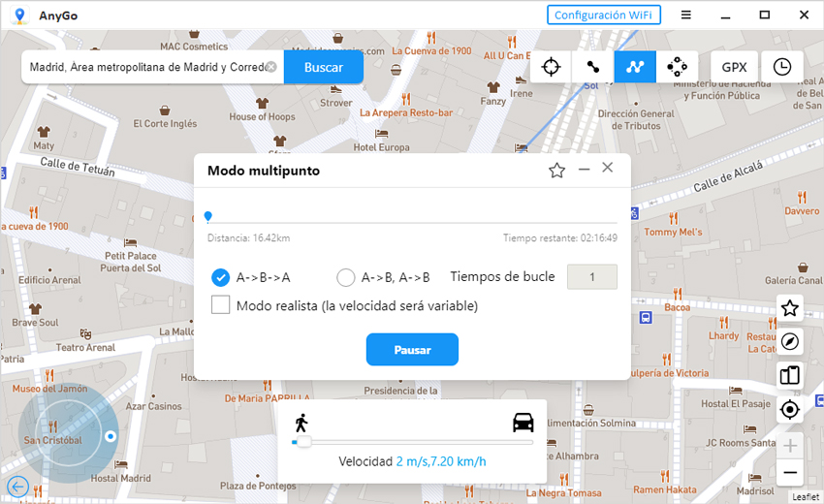Add route to favorites star in dialog
Screen dimensions: 824x504
(556, 171)
